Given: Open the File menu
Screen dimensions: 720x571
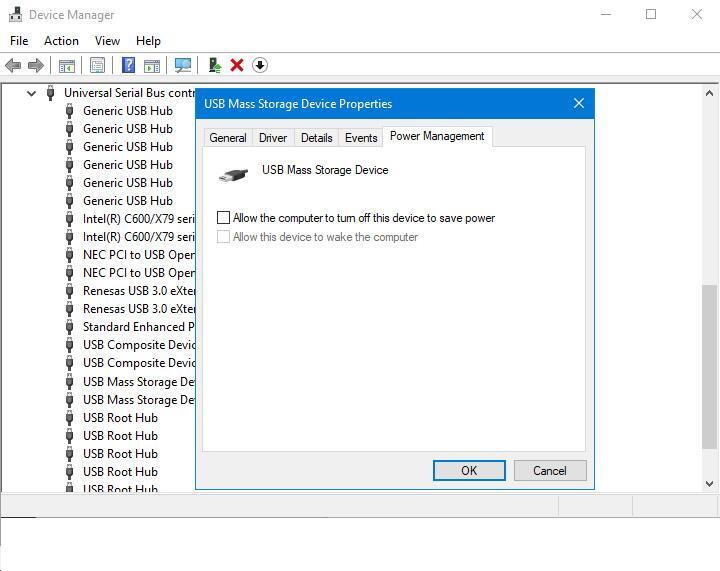Looking at the screenshot, I should coord(19,41).
